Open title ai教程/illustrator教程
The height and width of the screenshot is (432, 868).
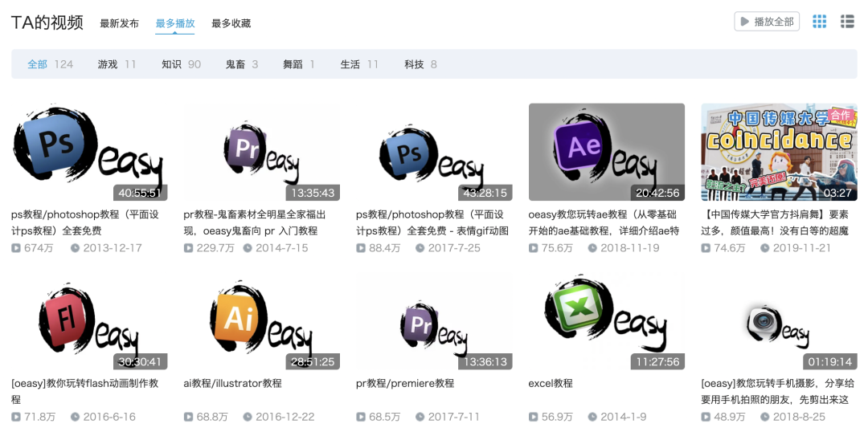[232, 383]
